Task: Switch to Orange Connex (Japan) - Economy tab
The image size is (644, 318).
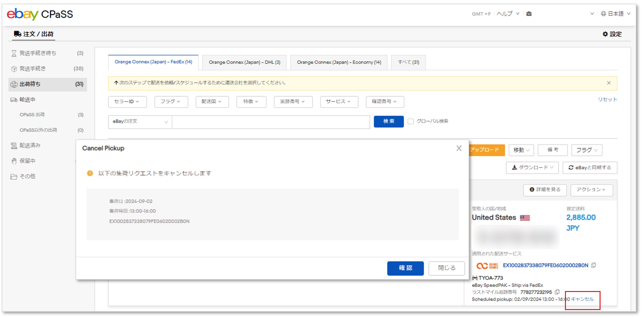Action: (339, 62)
